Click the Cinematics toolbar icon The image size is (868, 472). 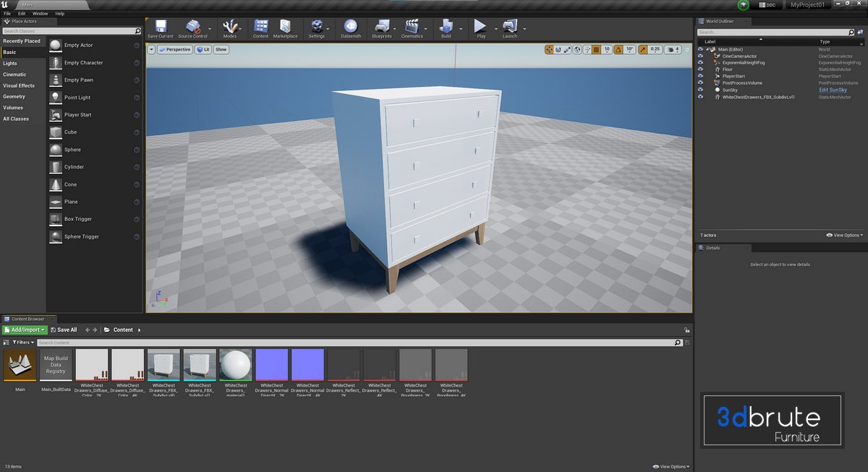point(412,27)
